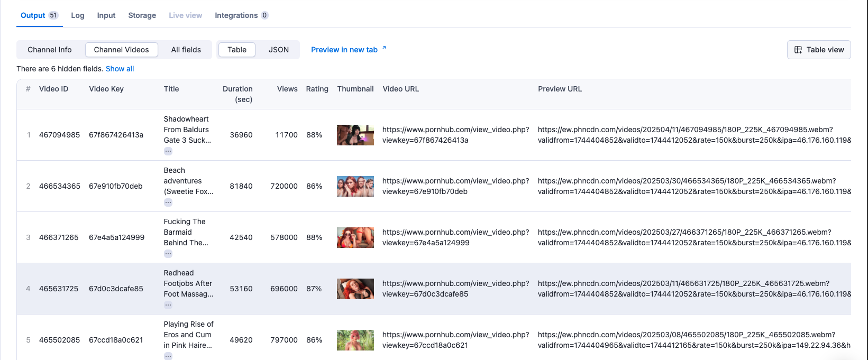Click the Table view button

tap(819, 50)
